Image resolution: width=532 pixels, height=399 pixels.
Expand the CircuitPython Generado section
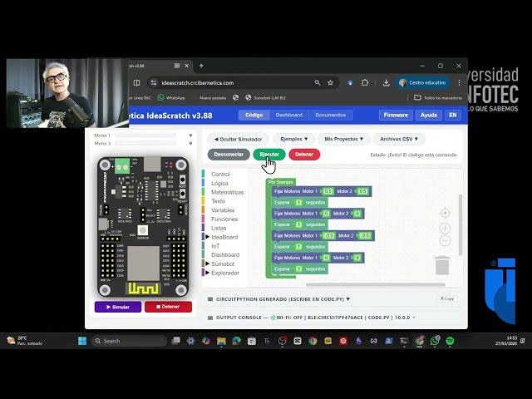click(283, 299)
